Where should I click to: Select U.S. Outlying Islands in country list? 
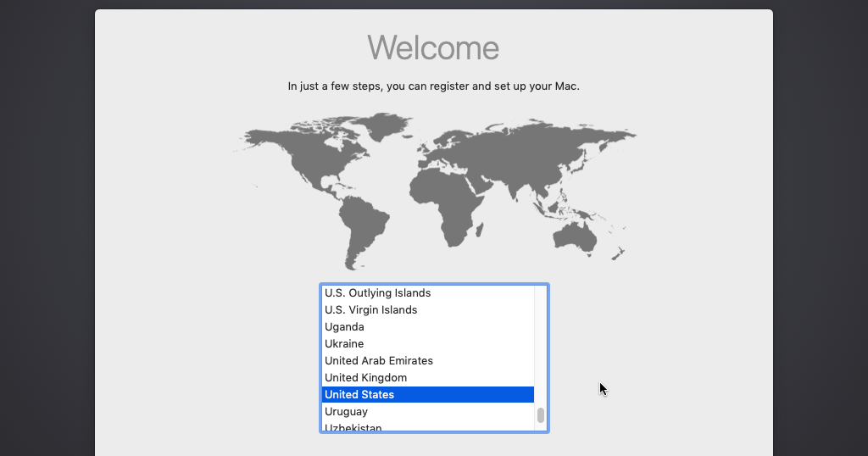click(428, 292)
